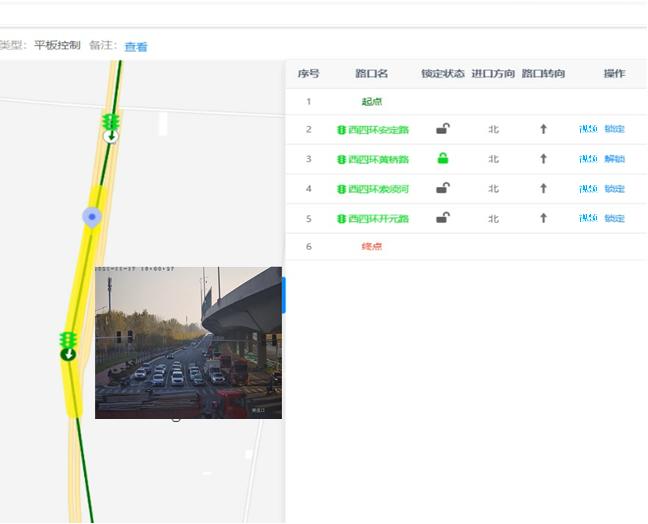Toggle the green locked padlock in row 3
Screen dimensions: 648x524
442,158
